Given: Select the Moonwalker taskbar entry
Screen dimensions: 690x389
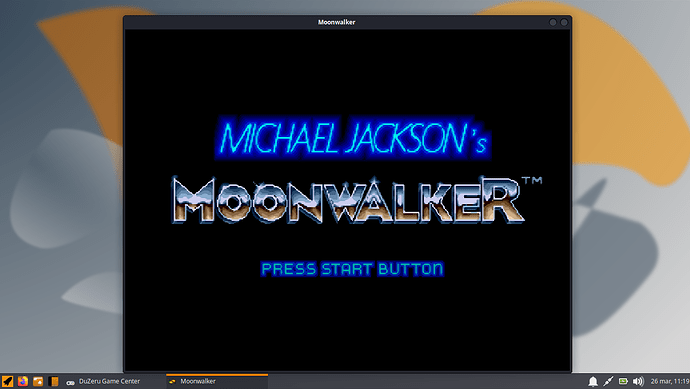Looking at the screenshot, I should click(217, 382).
